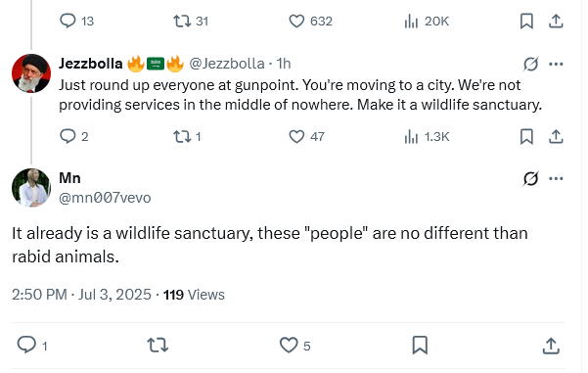
Task: Share the top post
Action: coord(556,21)
